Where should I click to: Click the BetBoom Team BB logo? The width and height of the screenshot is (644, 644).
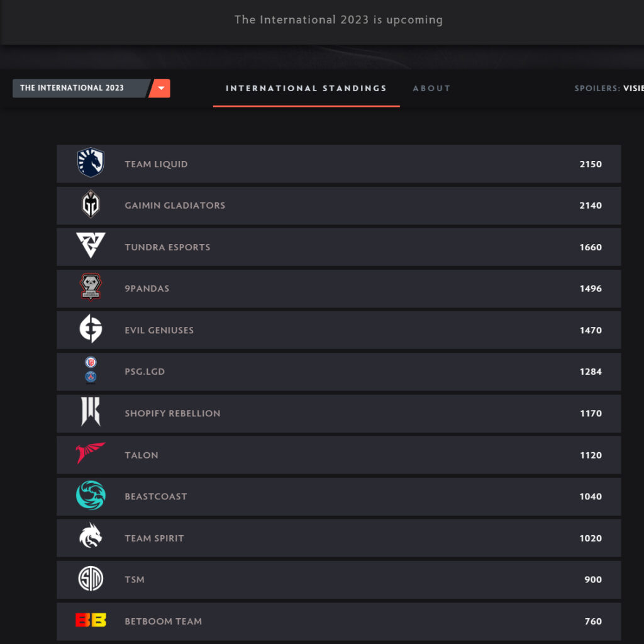pyautogui.click(x=91, y=619)
